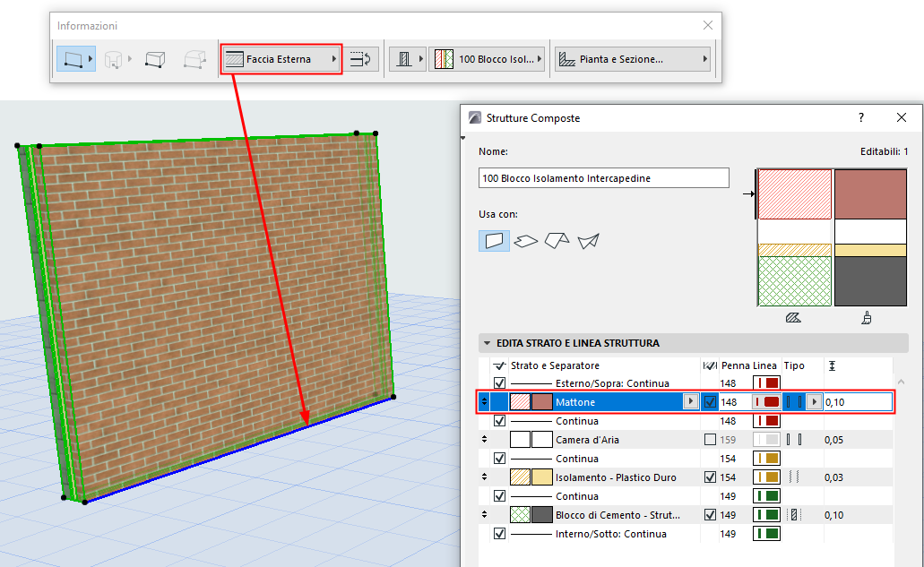Click the paintbrush surface preview icon
Image resolution: width=924 pixels, height=567 pixels.
tap(867, 317)
